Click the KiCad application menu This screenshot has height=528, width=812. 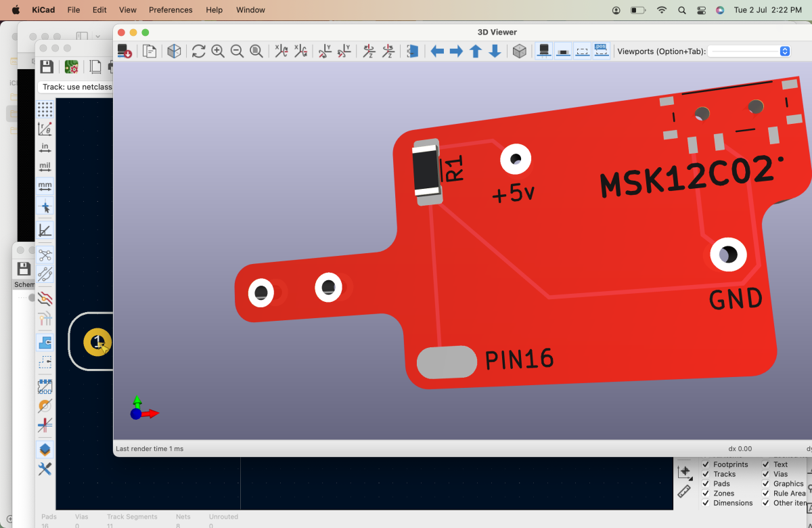(x=44, y=10)
